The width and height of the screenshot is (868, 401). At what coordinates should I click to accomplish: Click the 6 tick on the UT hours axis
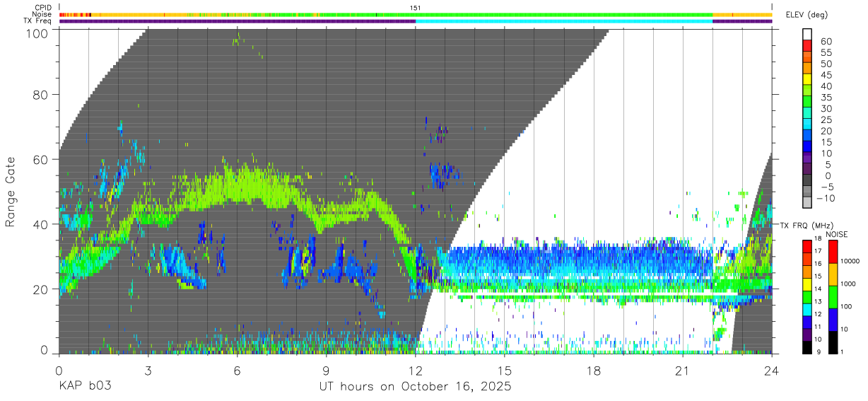[x=237, y=370]
